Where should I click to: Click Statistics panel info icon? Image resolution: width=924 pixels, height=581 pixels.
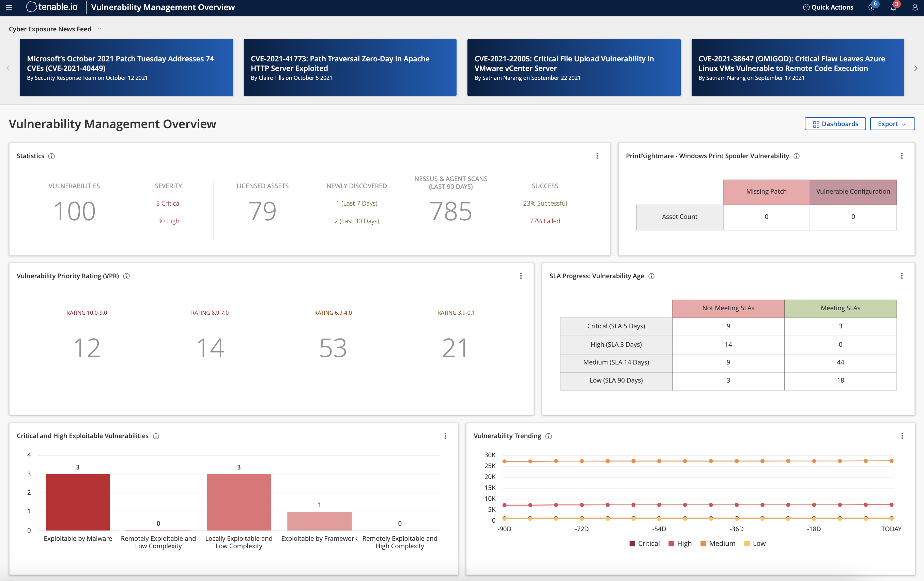click(53, 155)
